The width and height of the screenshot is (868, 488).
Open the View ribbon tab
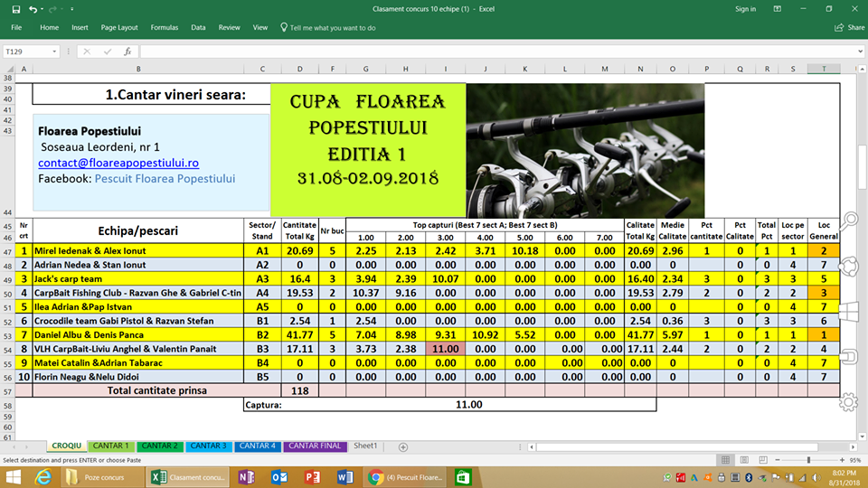[x=260, y=28]
